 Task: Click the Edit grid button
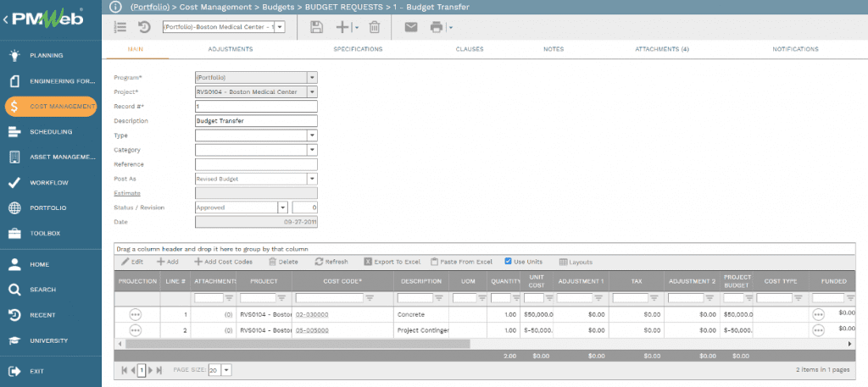point(132,262)
